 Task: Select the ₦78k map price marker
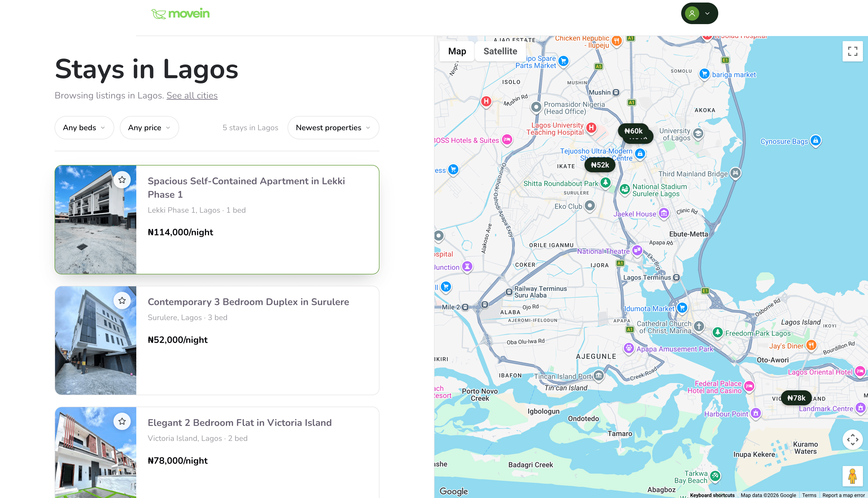796,398
